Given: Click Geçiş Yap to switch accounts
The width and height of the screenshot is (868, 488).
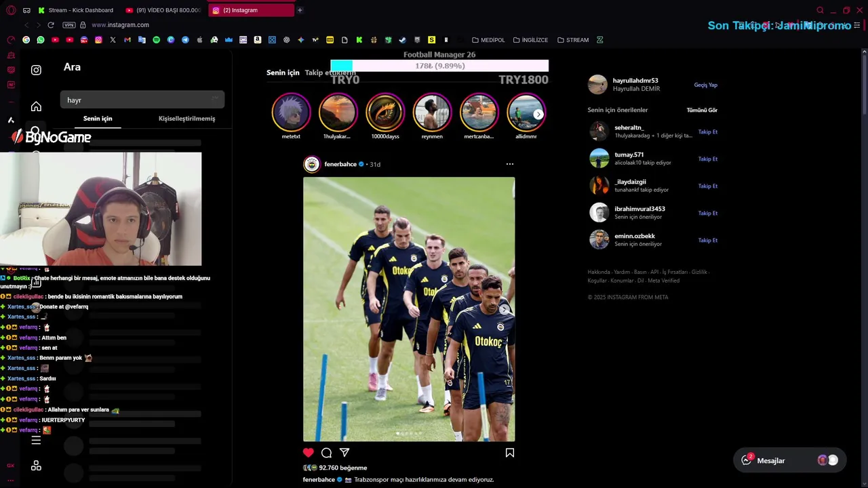Looking at the screenshot, I should (705, 85).
